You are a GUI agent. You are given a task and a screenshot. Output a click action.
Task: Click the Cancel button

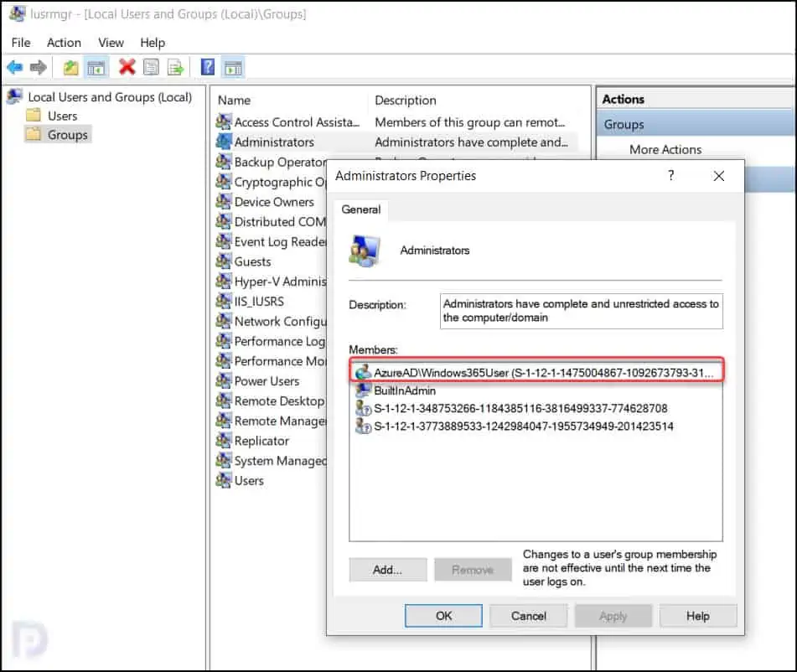click(x=528, y=616)
